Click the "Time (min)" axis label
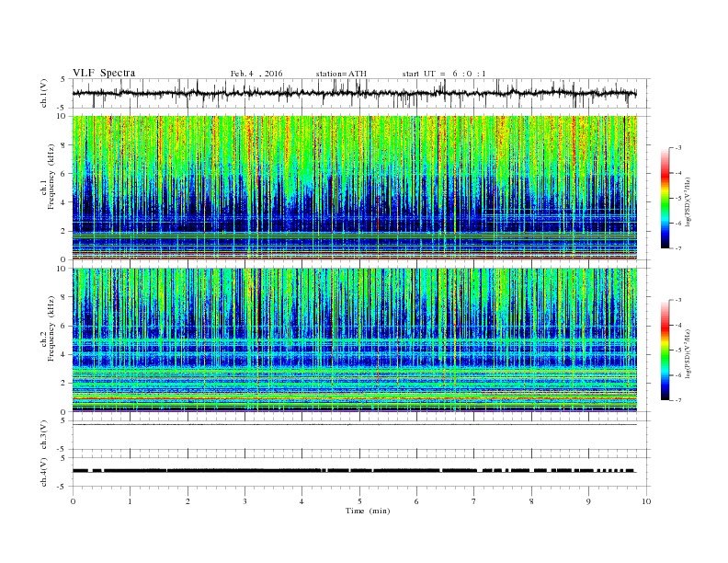 (368, 511)
